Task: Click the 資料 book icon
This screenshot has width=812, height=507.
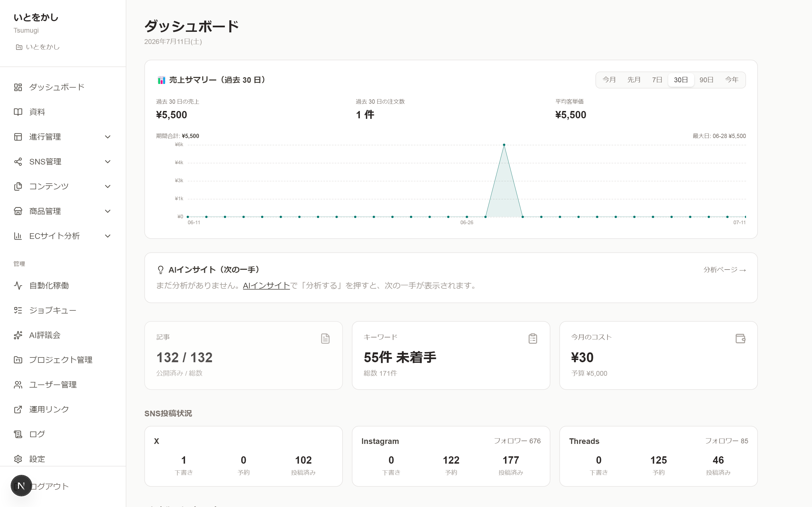Action: (x=18, y=112)
